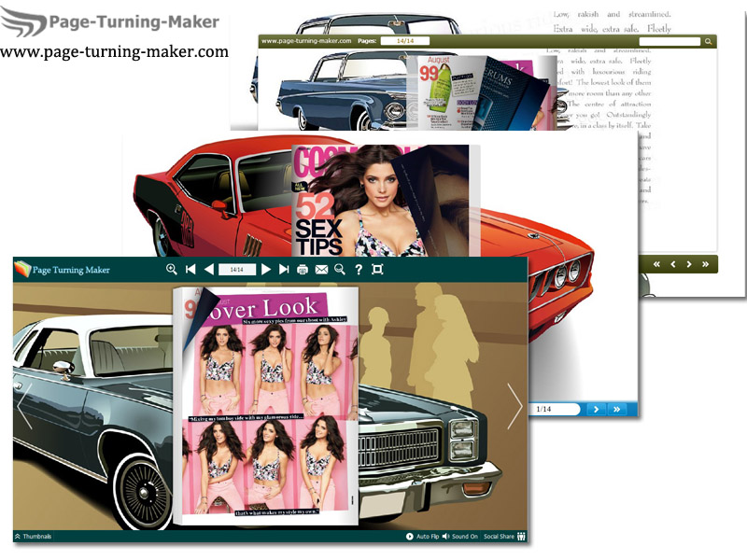Open the Social Share options
The height and width of the screenshot is (560, 747).
click(504, 536)
